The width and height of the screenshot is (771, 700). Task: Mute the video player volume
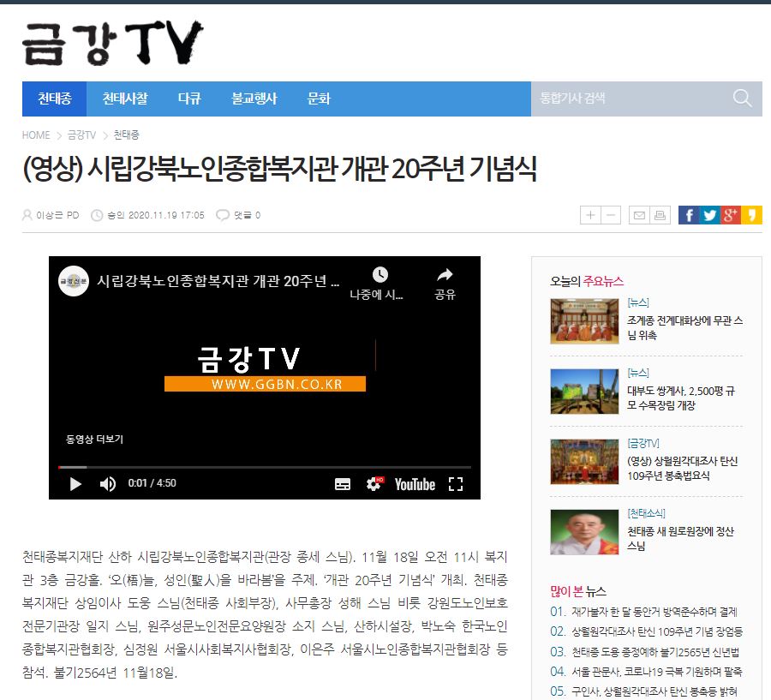108,484
